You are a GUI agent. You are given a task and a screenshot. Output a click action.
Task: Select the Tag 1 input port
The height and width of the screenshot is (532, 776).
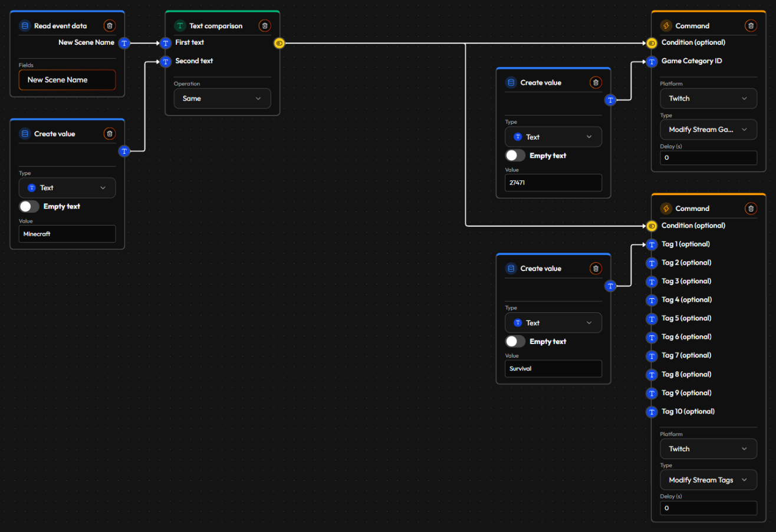652,244
